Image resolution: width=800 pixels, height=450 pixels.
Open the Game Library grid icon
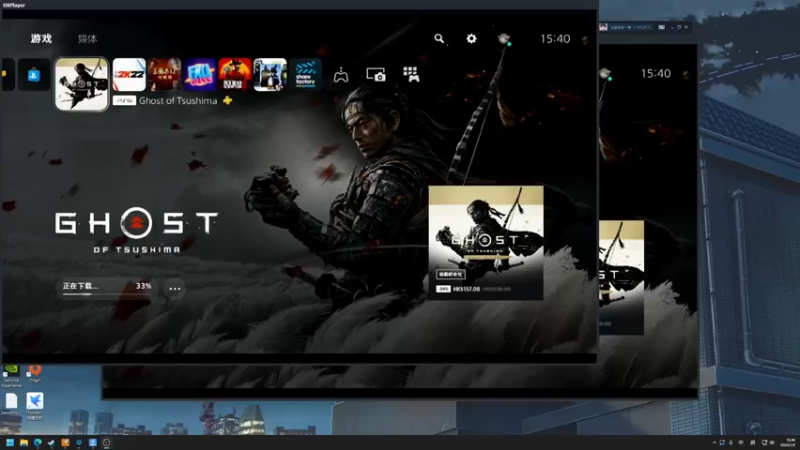[x=411, y=74]
